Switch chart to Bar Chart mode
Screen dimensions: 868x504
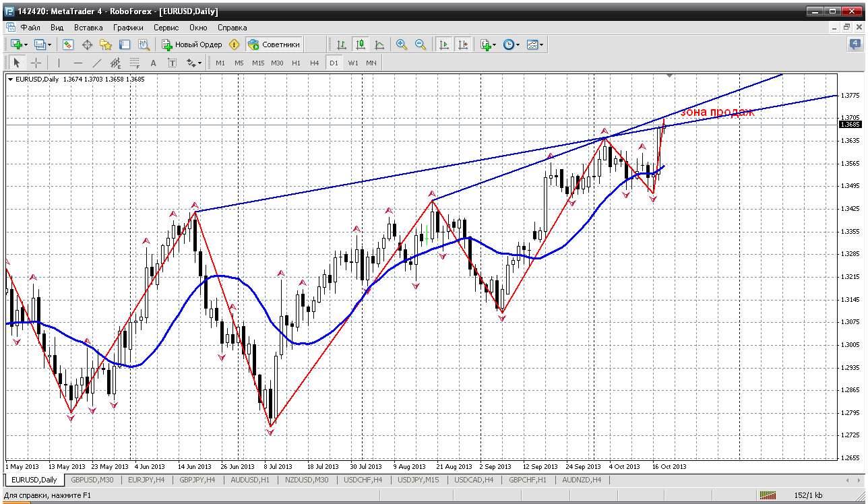[342, 44]
